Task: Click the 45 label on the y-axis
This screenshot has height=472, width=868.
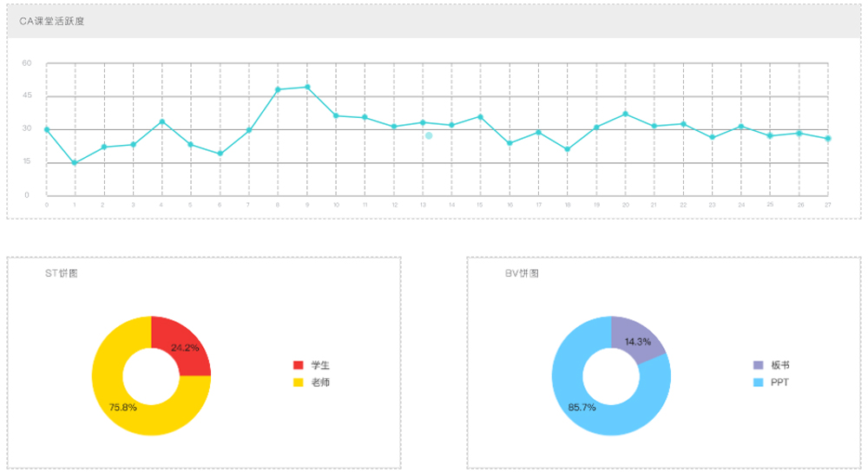Action: pyautogui.click(x=27, y=95)
